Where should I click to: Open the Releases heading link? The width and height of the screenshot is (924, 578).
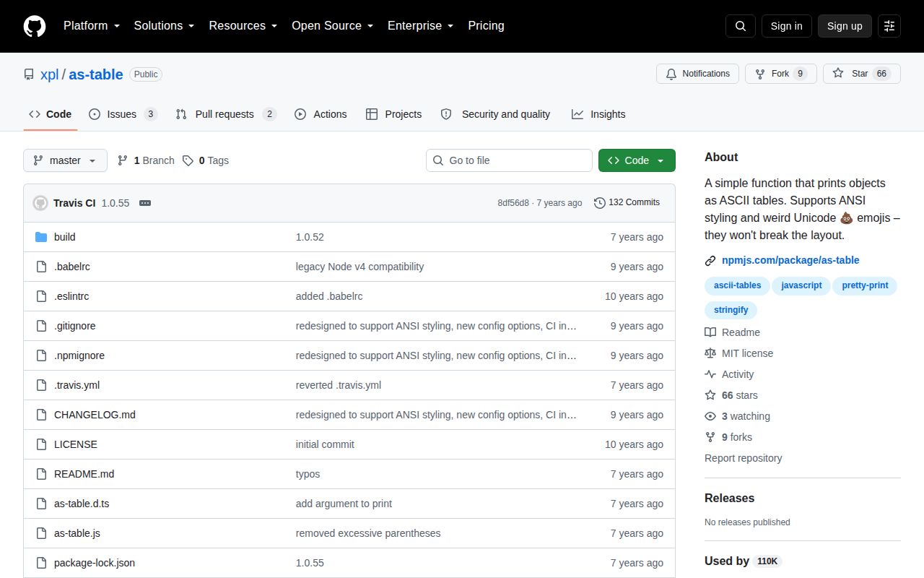(729, 499)
